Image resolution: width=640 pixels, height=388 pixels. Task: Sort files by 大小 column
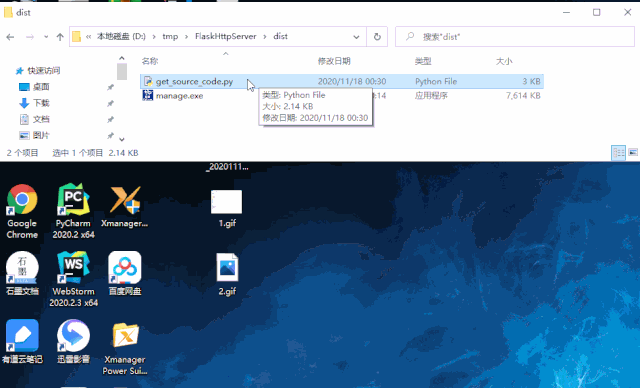click(504, 61)
